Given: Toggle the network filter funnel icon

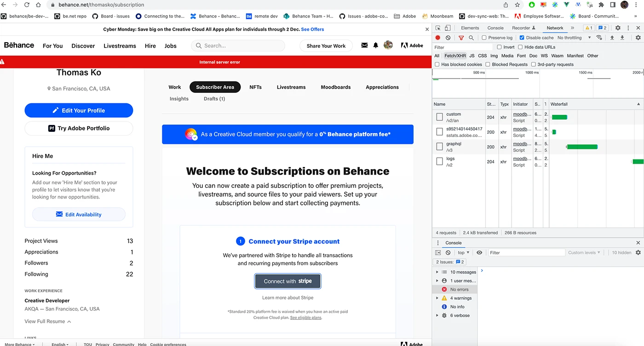Looking at the screenshot, I should [x=461, y=38].
